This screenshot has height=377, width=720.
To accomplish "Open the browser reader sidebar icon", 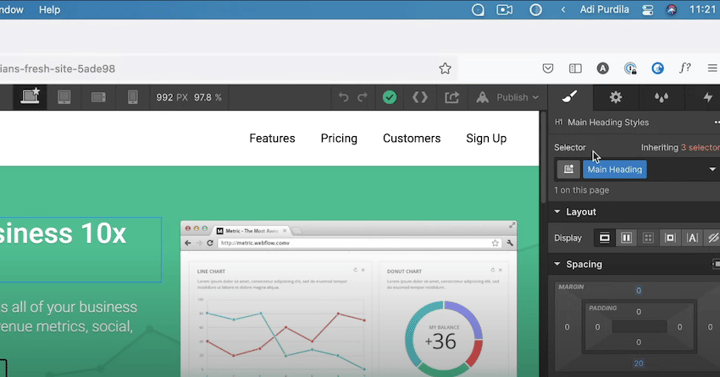I will (x=575, y=68).
